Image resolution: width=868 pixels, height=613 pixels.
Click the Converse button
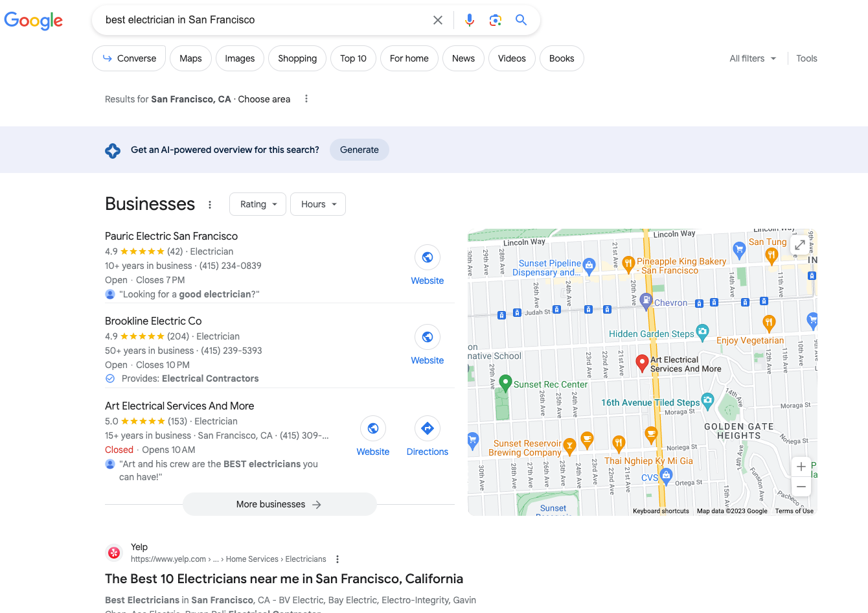point(129,58)
